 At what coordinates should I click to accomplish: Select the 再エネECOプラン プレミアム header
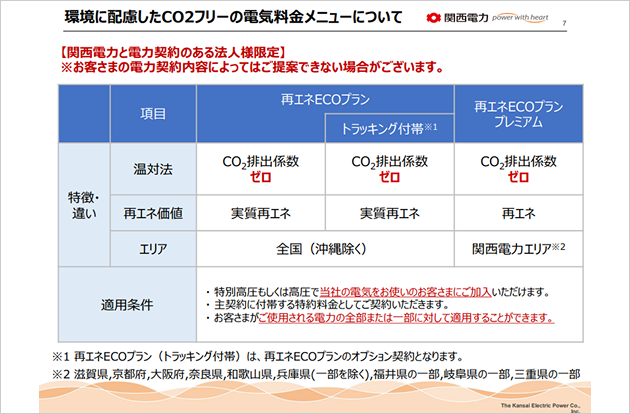pyautogui.click(x=517, y=115)
